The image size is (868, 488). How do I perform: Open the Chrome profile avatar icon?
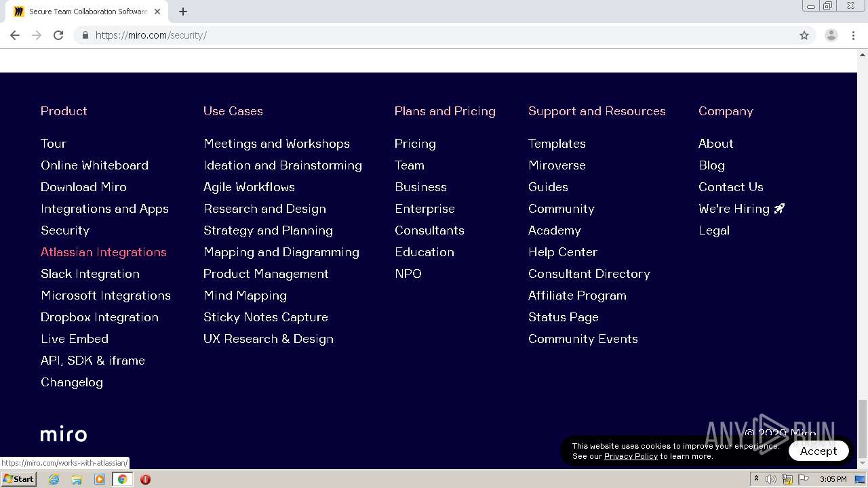click(x=831, y=35)
